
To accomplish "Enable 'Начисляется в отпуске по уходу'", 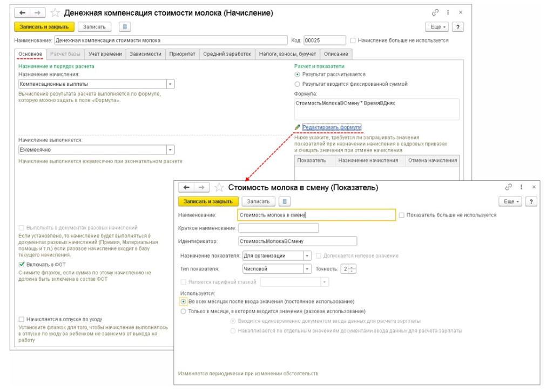I will click(x=22, y=320).
